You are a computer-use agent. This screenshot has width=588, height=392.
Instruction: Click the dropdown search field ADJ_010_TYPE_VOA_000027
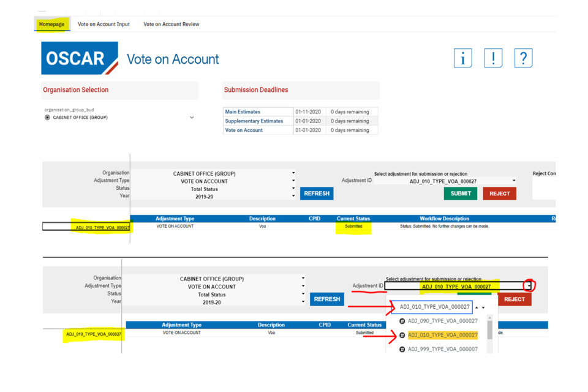pos(434,307)
